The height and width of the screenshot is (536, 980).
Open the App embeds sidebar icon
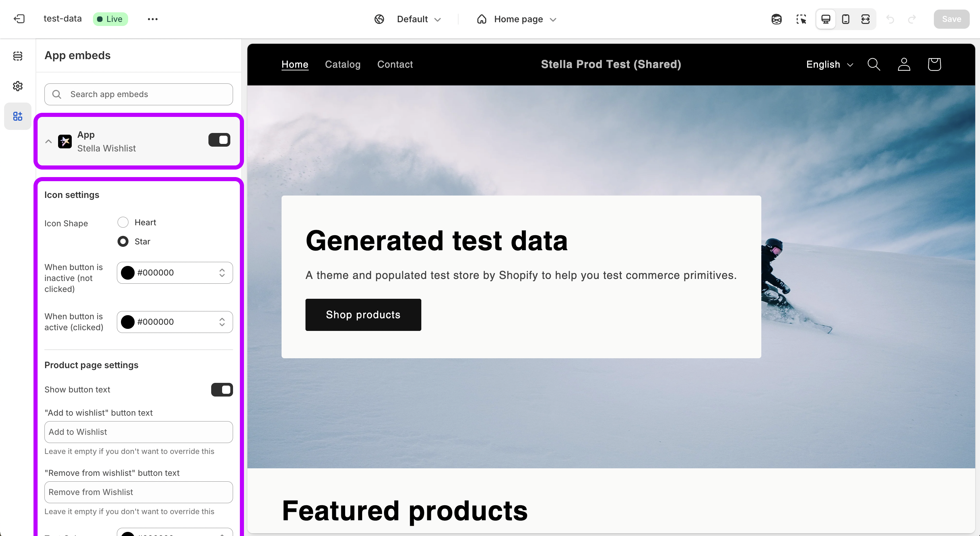click(17, 116)
